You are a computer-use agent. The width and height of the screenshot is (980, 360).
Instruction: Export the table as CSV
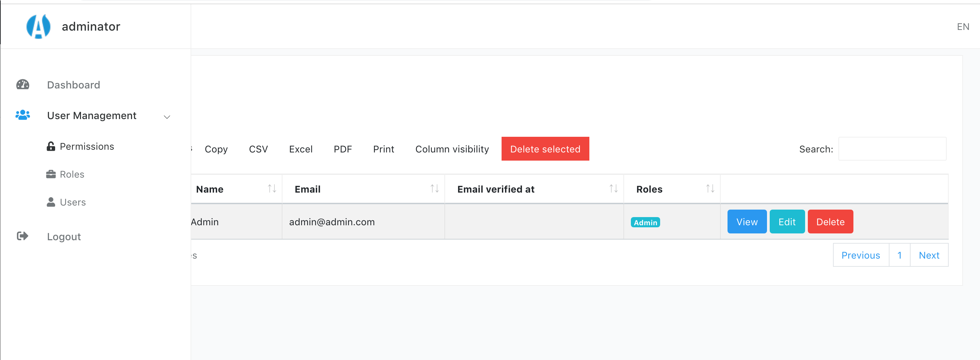click(258, 149)
